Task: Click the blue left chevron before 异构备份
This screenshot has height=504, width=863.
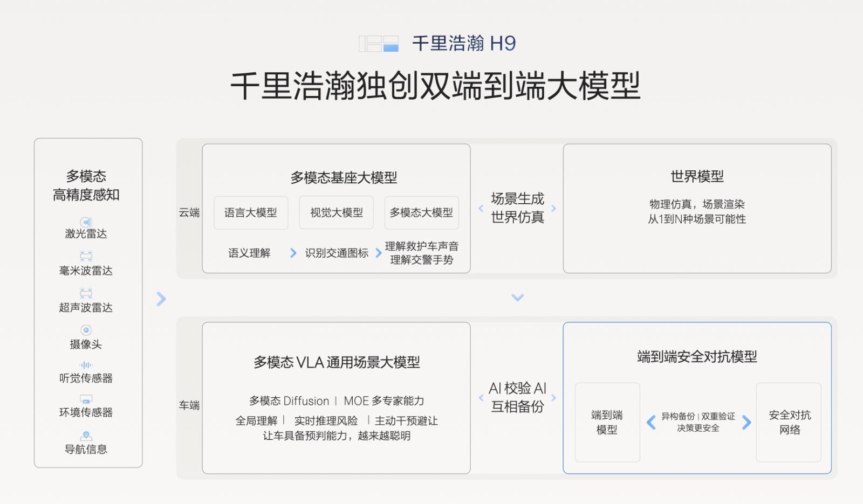Action: tap(651, 422)
